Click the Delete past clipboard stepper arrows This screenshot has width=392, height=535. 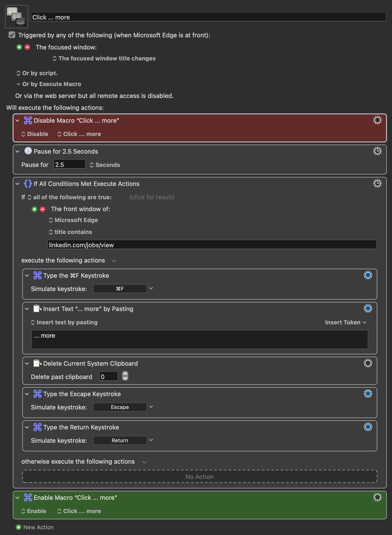[125, 376]
